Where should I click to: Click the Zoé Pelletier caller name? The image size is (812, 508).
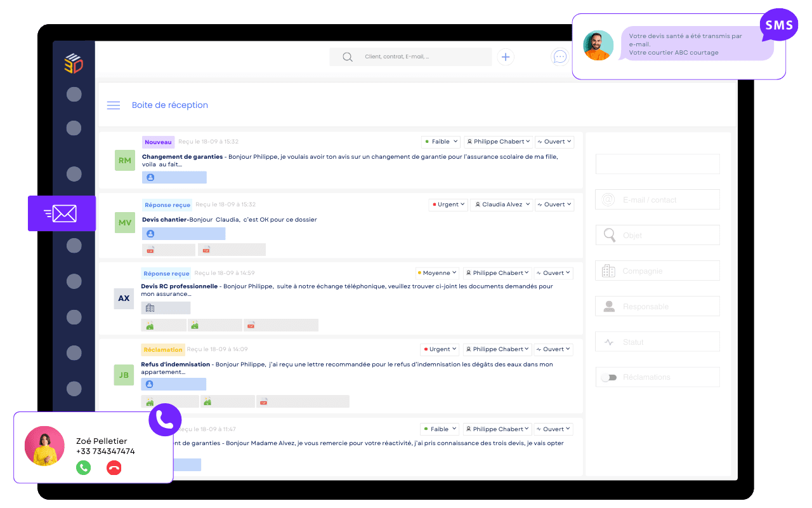click(x=101, y=441)
